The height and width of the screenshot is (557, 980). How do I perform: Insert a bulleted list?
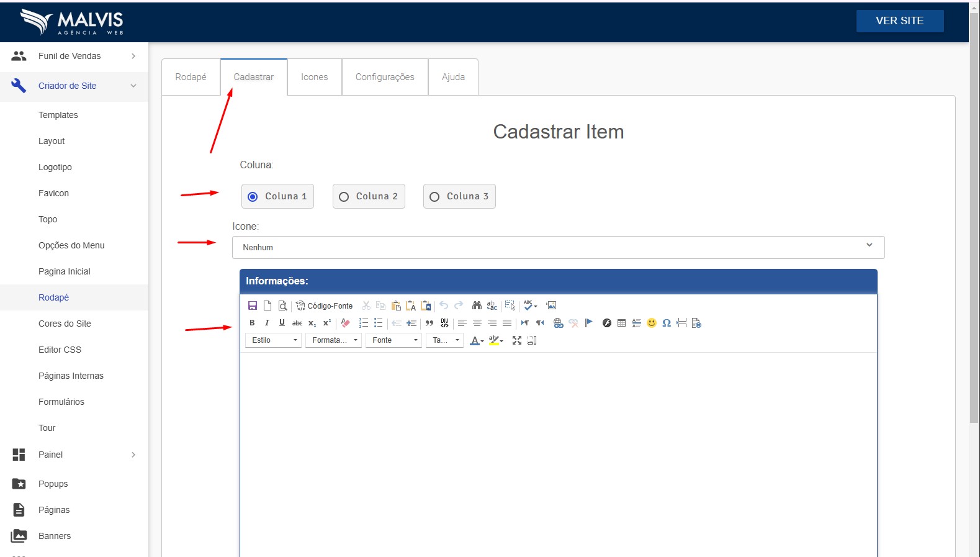tap(379, 323)
